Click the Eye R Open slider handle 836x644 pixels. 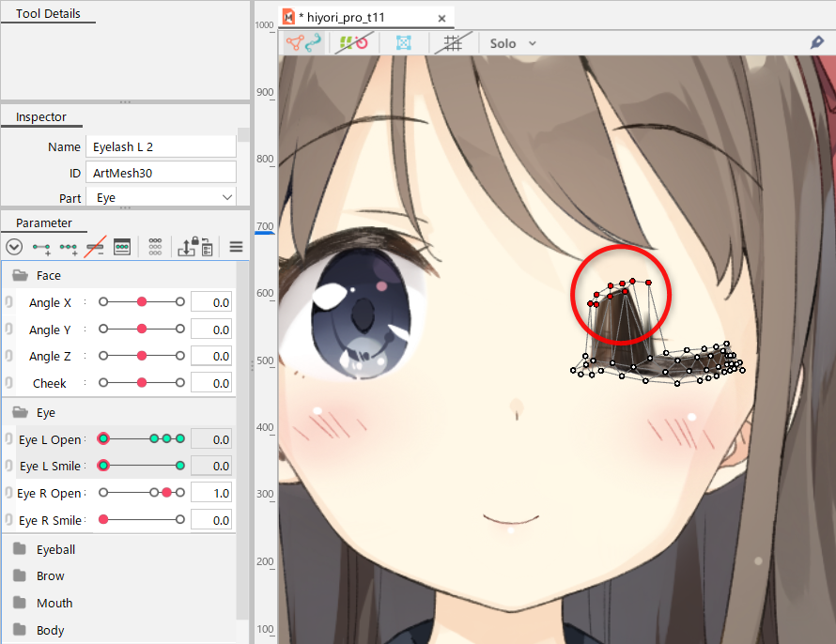166,493
